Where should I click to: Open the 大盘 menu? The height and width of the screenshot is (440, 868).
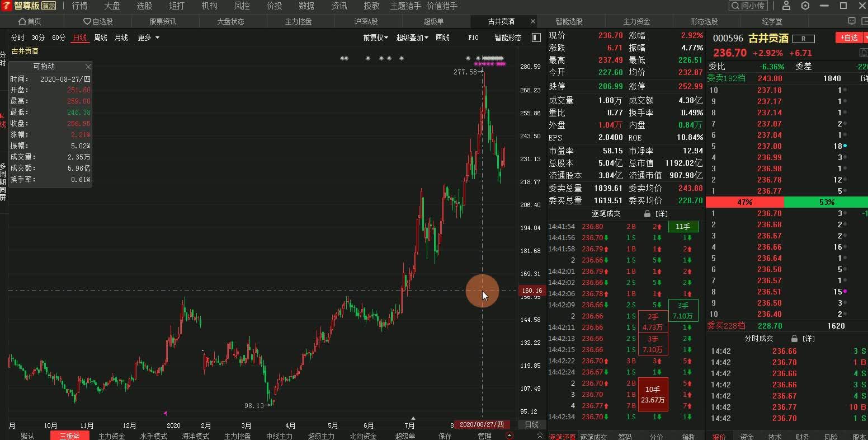coord(112,6)
